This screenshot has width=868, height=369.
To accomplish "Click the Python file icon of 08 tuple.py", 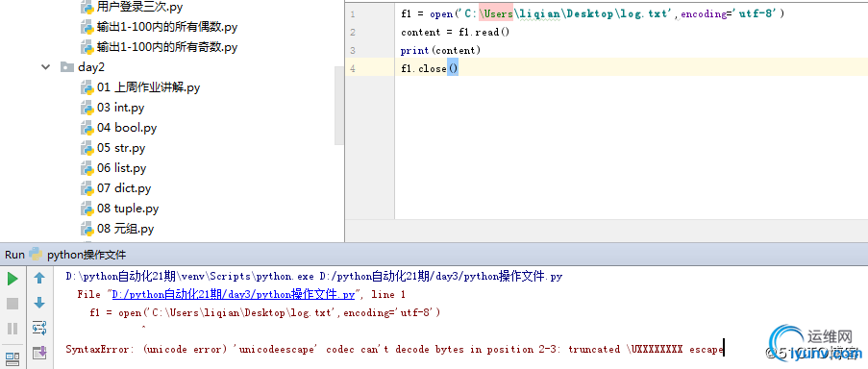I will [87, 209].
